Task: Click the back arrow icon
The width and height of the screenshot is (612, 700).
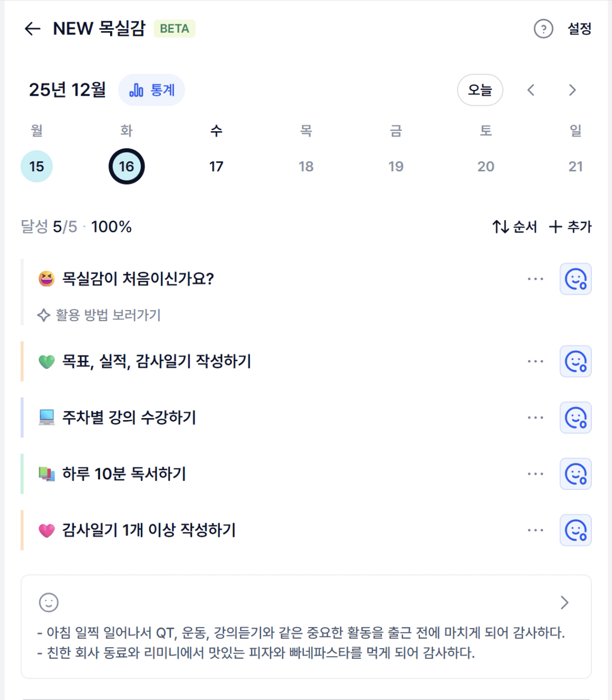Action: [33, 29]
